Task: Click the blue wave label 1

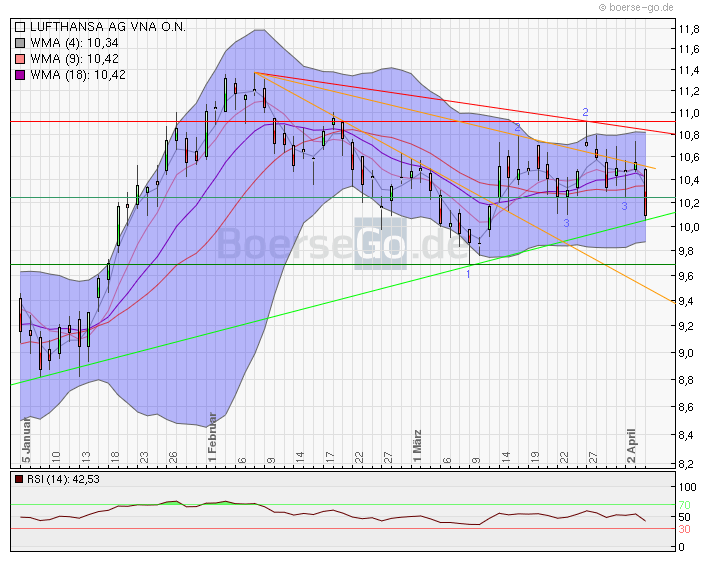Action: pyautogui.click(x=469, y=273)
